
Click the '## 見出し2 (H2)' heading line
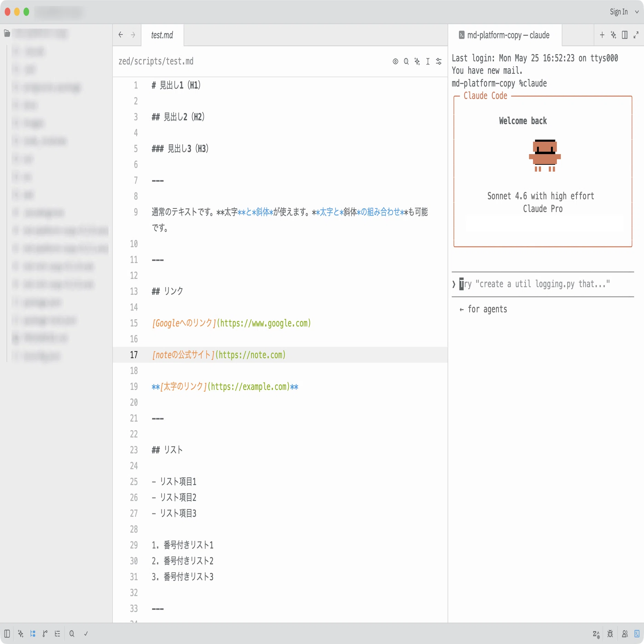click(178, 117)
